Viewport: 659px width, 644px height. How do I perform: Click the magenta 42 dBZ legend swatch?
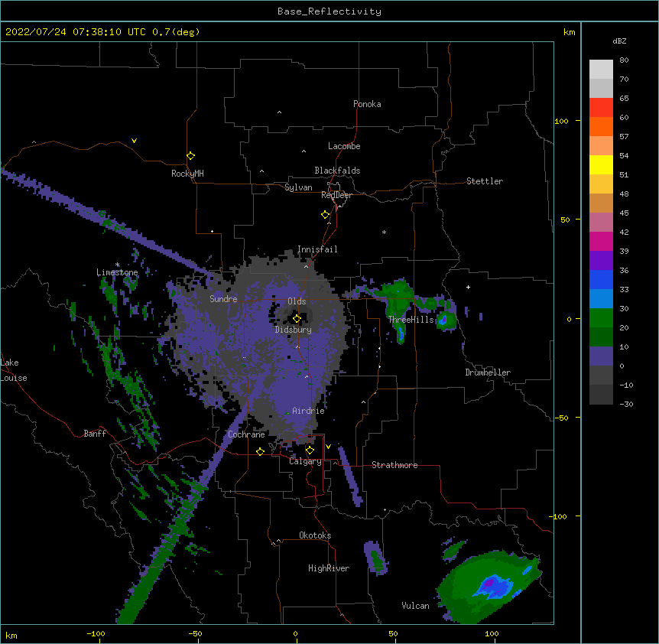601,241
